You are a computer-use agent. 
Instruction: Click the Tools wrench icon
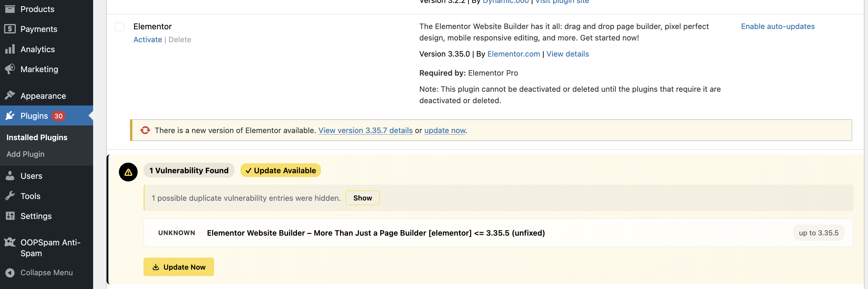pos(10,196)
